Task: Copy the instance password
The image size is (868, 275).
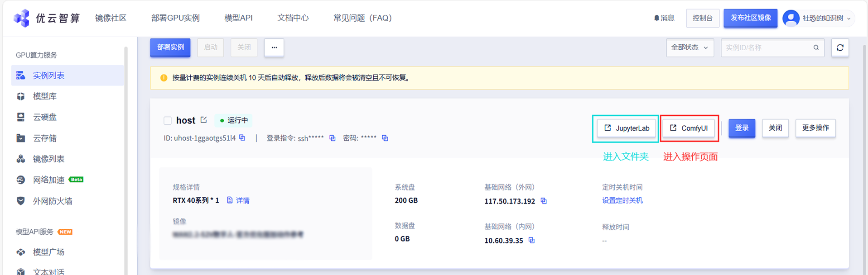Action: (385, 138)
